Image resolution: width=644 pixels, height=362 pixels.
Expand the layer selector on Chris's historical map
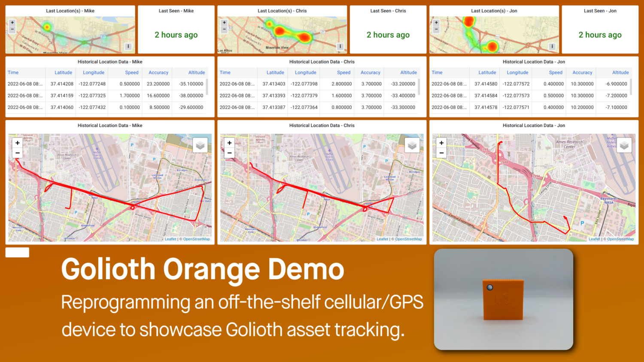pyautogui.click(x=412, y=145)
